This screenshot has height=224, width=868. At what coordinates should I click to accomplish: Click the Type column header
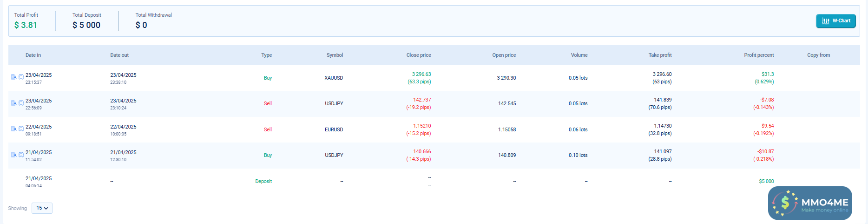267,55
